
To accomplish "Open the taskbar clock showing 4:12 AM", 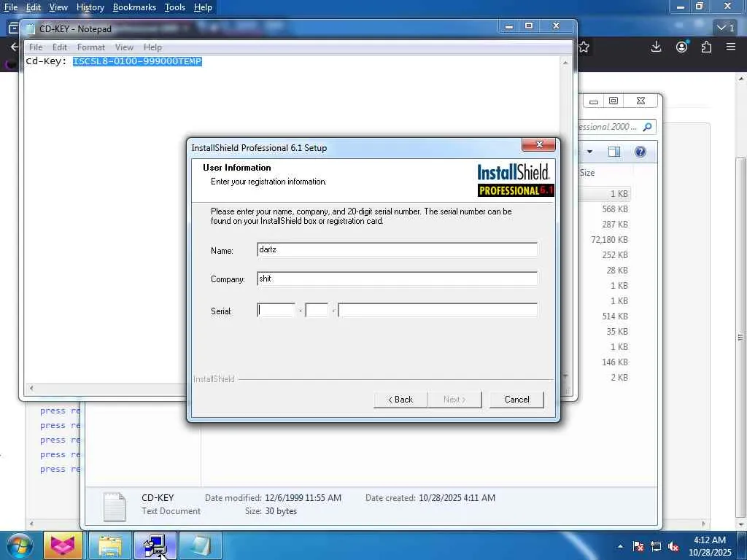I will (710, 546).
